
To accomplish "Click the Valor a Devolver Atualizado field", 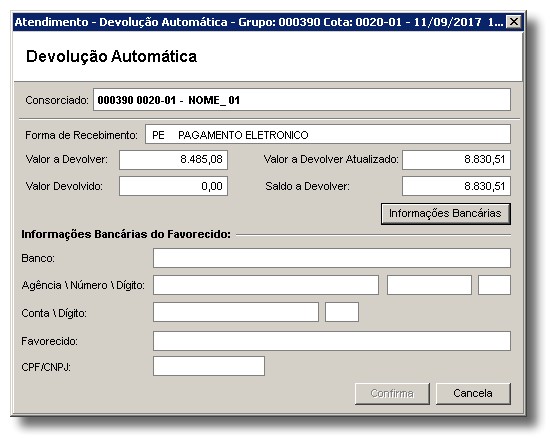I will click(x=456, y=160).
